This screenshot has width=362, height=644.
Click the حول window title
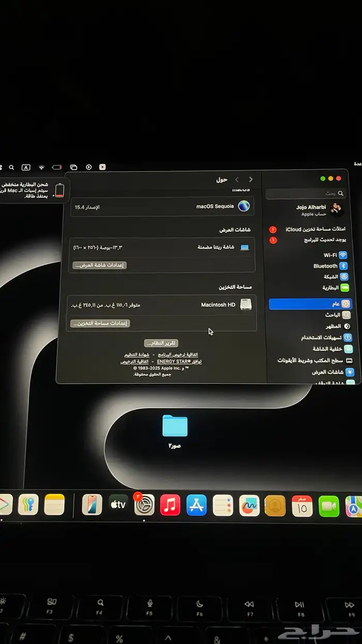click(x=222, y=179)
